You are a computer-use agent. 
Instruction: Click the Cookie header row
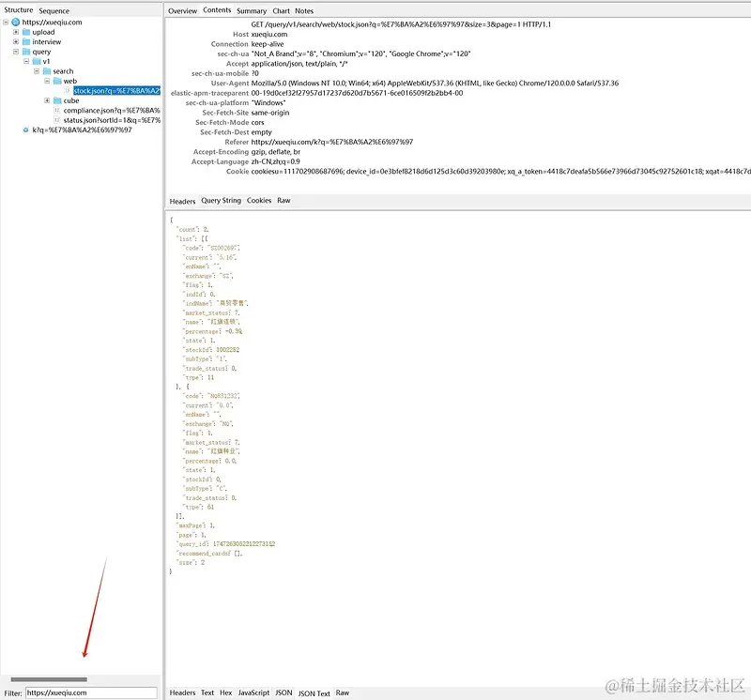[x=488, y=172]
